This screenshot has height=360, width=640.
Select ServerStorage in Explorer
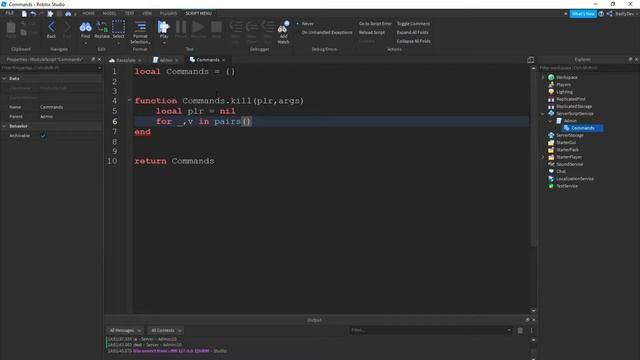(570, 136)
